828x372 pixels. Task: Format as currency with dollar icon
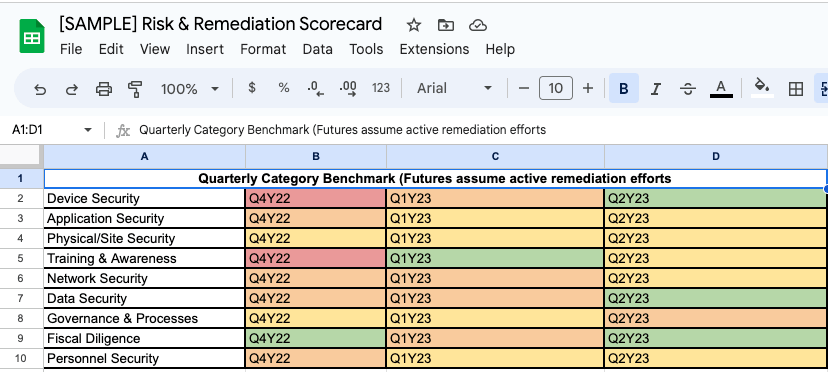click(x=252, y=88)
